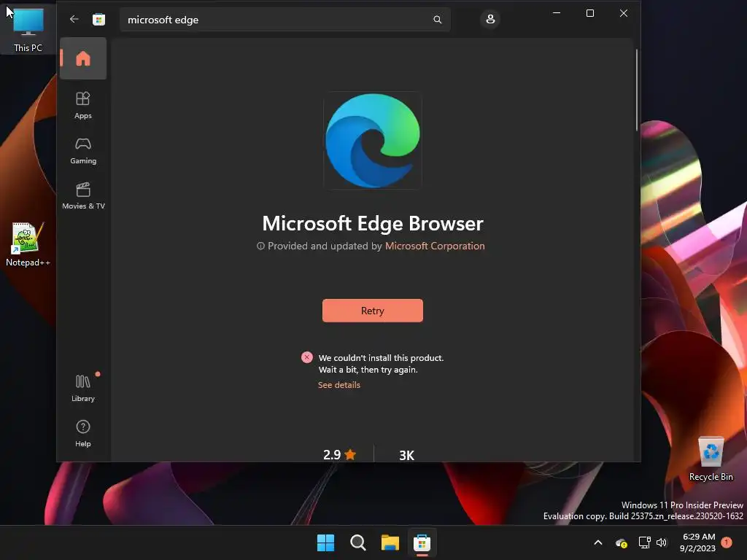
Task: Open the Help section
Action: click(83, 433)
